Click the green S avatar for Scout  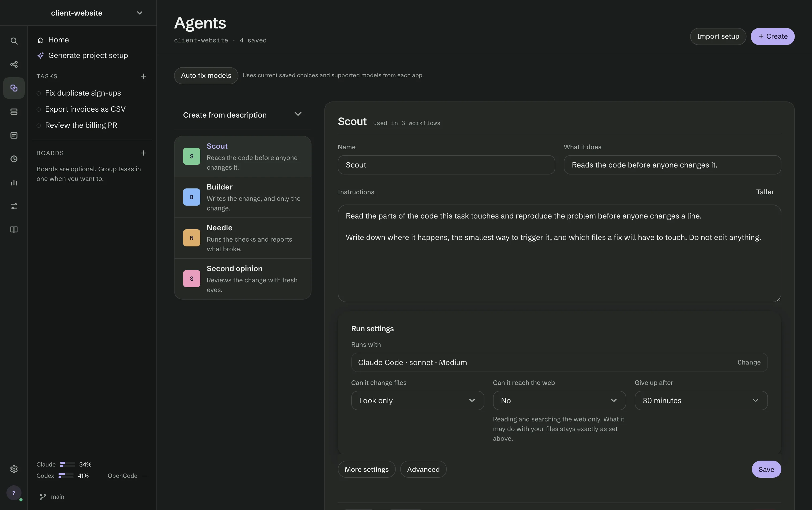(x=191, y=156)
